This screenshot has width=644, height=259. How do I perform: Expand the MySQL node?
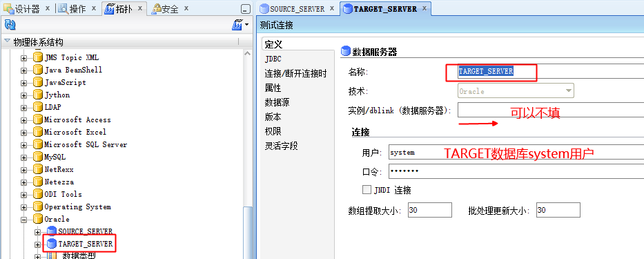23,157
